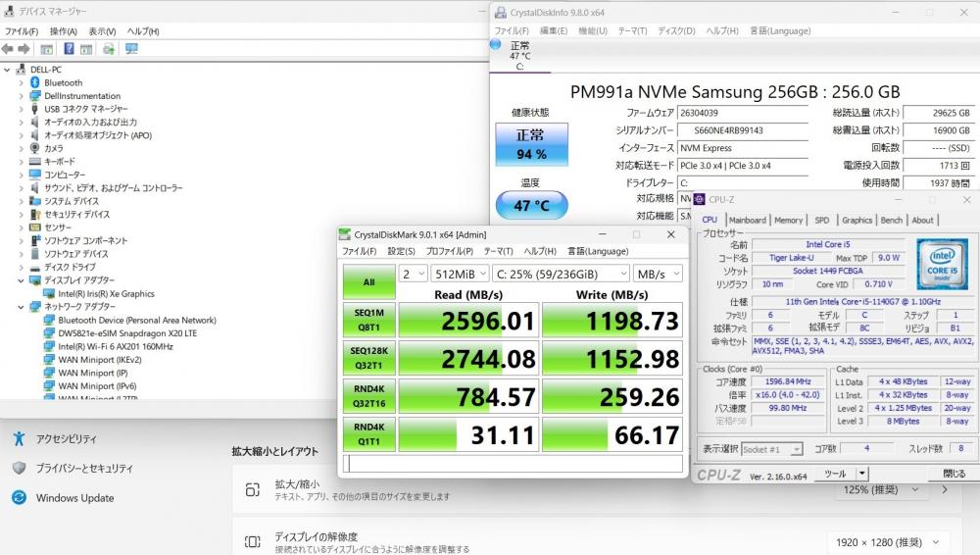Switch to CPU-Z Bench tab
The width and height of the screenshot is (980, 555).
coord(891,221)
